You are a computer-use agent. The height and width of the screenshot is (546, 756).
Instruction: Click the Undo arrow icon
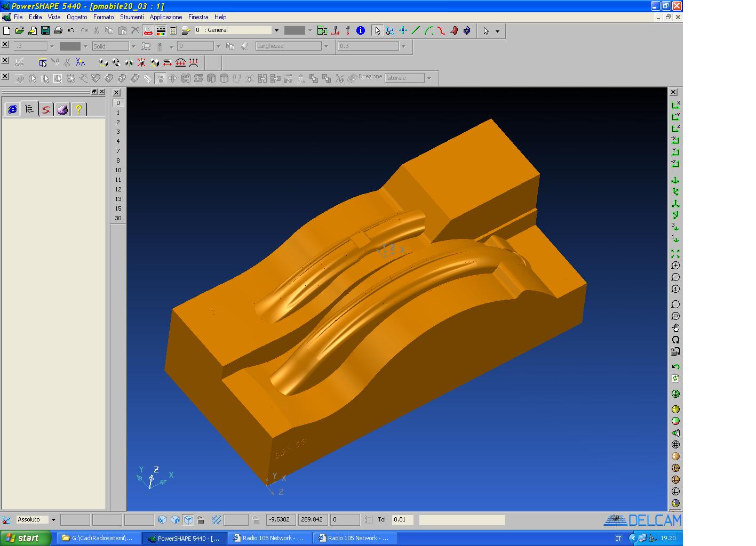tap(71, 31)
